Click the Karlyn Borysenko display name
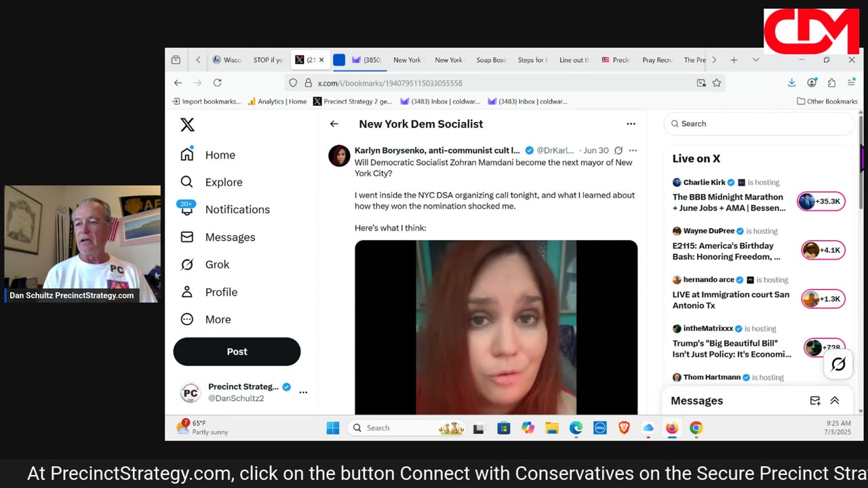Image resolution: width=868 pixels, height=488 pixels. pyautogui.click(x=437, y=150)
